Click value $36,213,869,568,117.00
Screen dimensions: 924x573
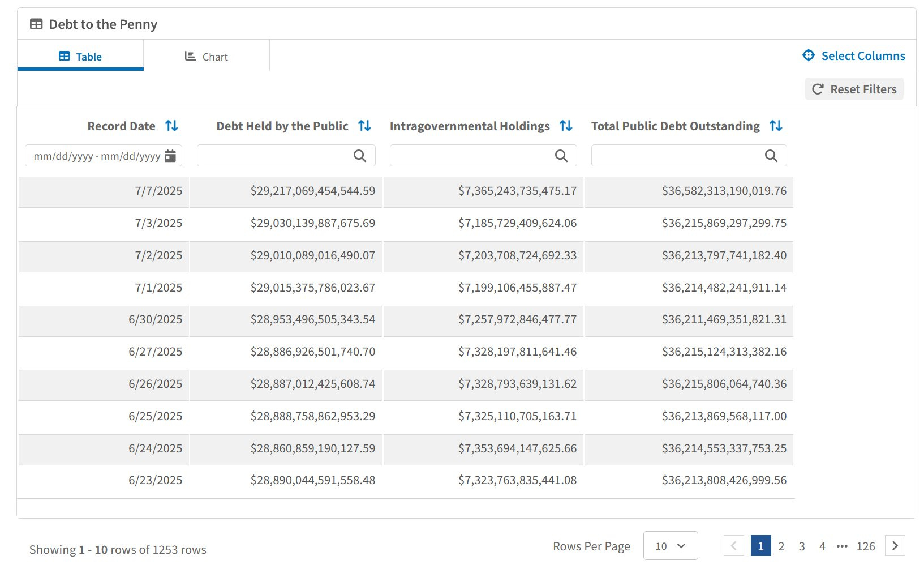[724, 416]
